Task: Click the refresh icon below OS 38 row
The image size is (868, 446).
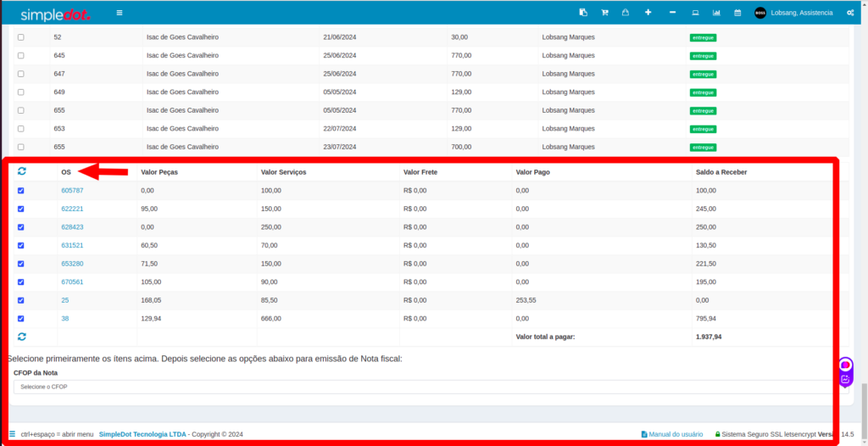Action: click(21, 337)
